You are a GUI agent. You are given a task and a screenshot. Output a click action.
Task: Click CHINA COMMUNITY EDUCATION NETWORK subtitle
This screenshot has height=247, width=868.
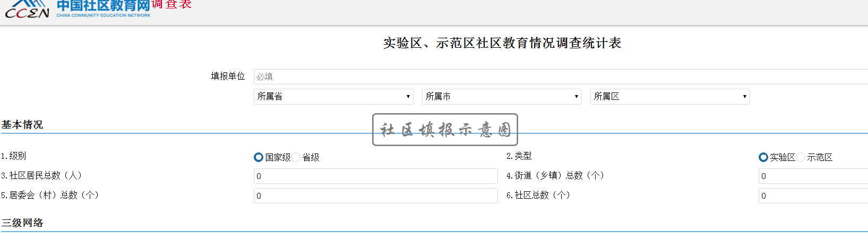(x=104, y=15)
